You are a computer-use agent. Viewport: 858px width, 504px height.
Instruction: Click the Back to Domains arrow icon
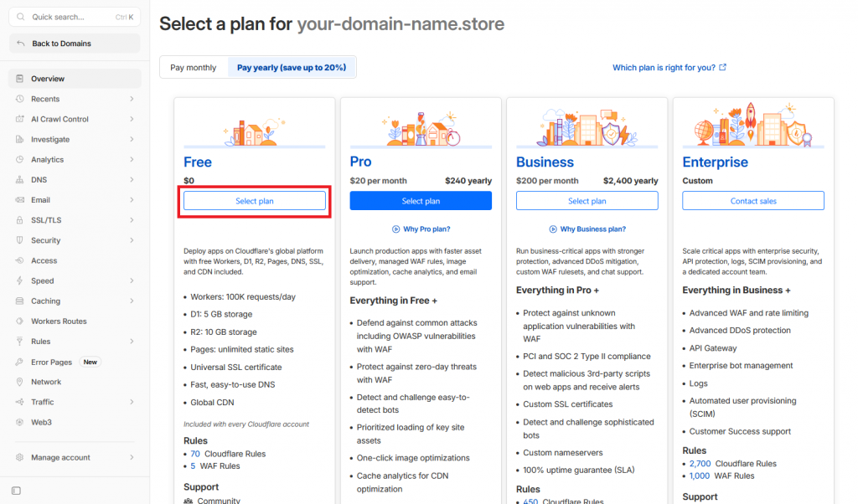point(20,44)
